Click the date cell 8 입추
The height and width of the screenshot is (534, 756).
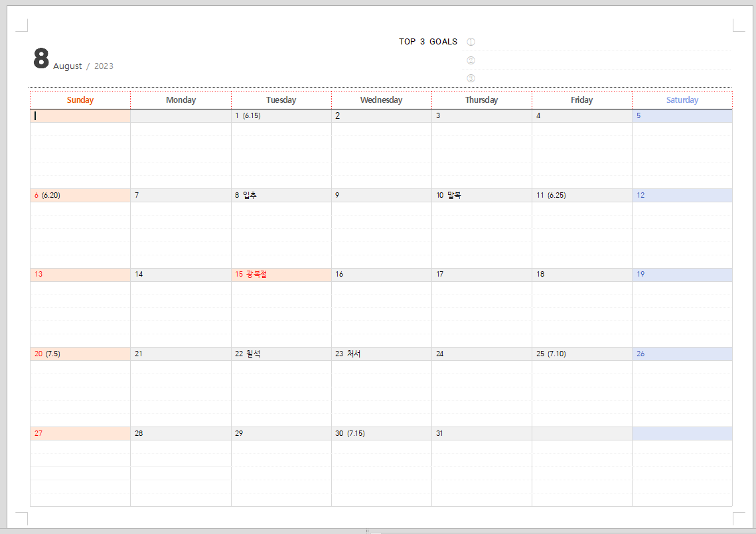pyautogui.click(x=281, y=195)
